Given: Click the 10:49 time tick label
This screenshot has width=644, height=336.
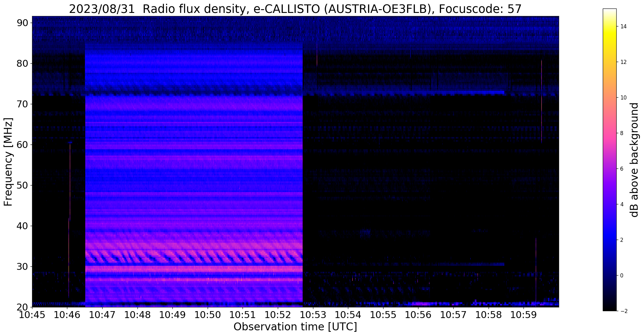Looking at the screenshot, I should coord(172,315).
